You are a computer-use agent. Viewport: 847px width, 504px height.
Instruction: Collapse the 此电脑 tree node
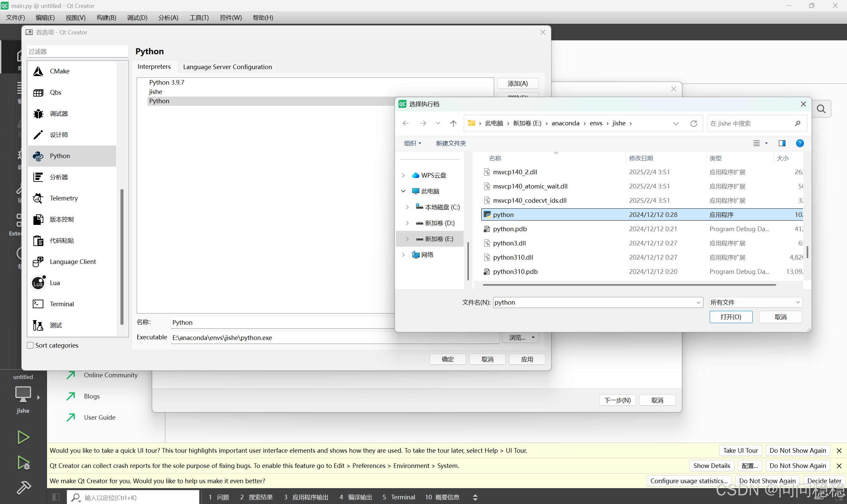[x=403, y=191]
